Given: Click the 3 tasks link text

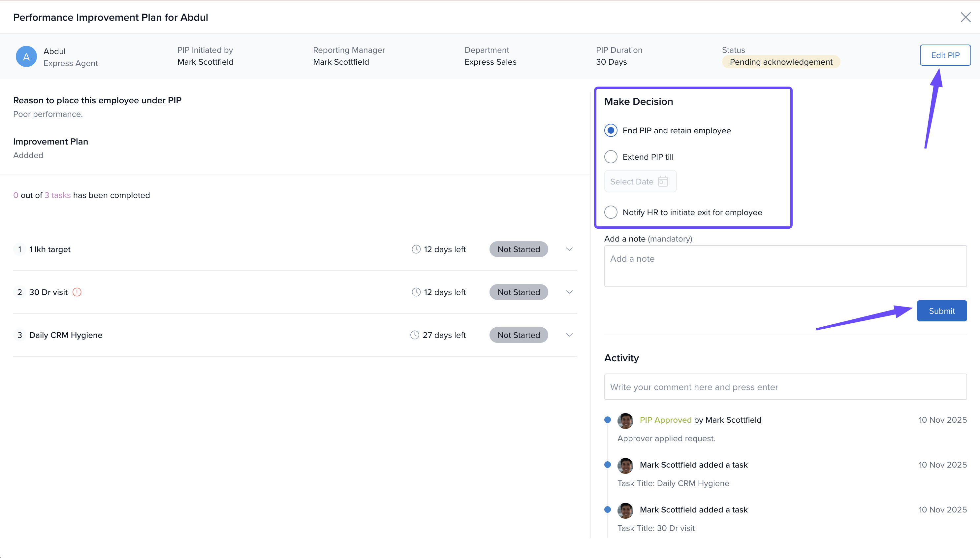Looking at the screenshot, I should (x=57, y=195).
